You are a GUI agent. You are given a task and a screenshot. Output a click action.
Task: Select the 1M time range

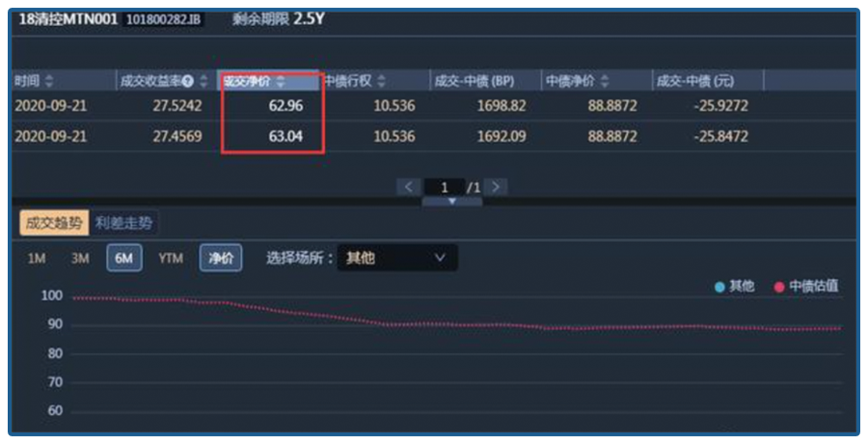click(x=36, y=259)
